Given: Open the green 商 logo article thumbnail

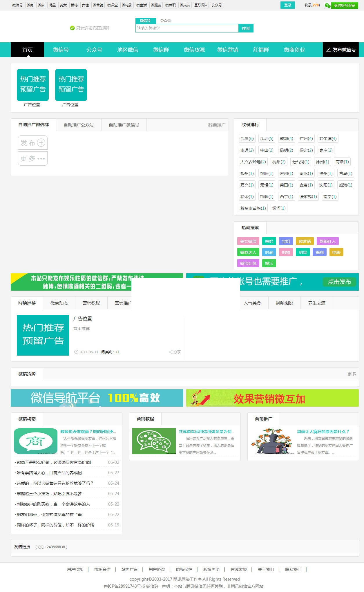Looking at the screenshot, I should 36,441.
